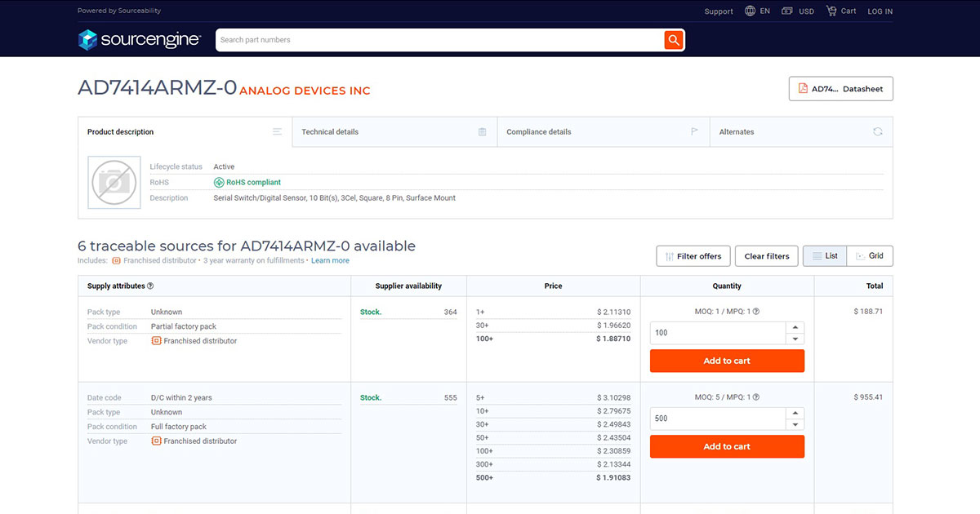
Task: Switch to List view
Action: pyautogui.click(x=825, y=256)
